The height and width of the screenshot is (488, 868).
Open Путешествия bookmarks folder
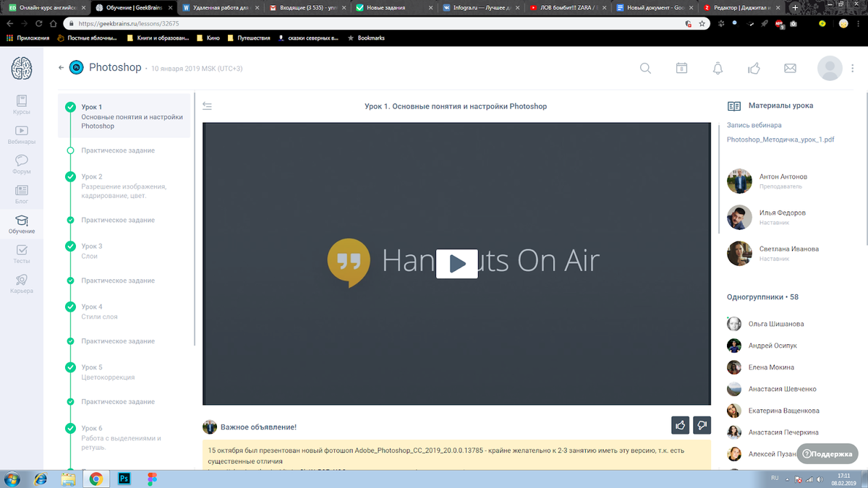248,38
